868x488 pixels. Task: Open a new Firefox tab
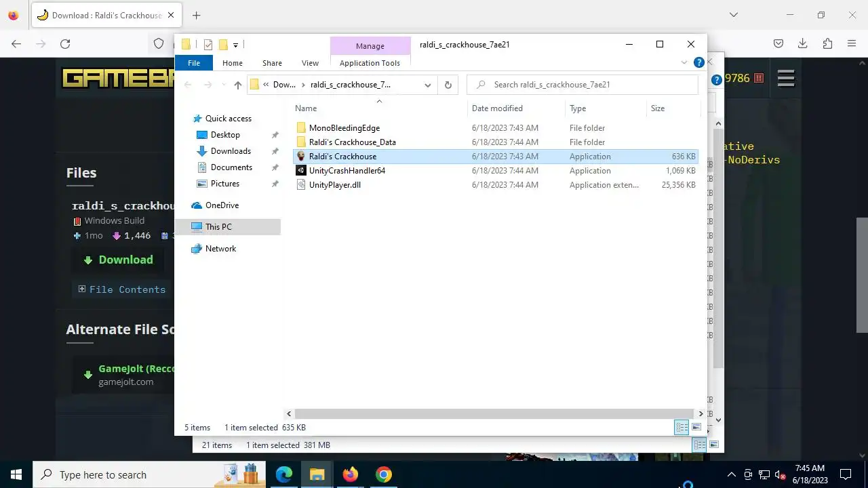tap(196, 15)
